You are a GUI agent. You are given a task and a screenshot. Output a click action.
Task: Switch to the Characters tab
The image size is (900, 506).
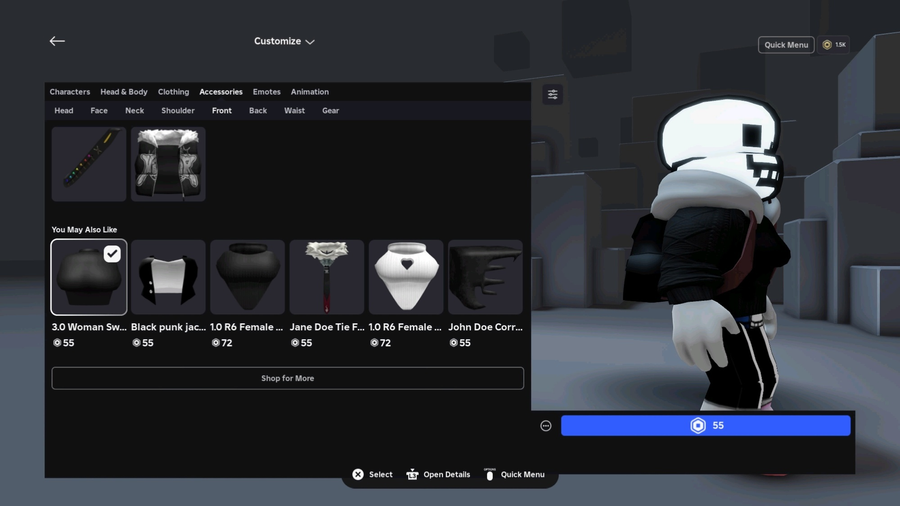(69, 92)
